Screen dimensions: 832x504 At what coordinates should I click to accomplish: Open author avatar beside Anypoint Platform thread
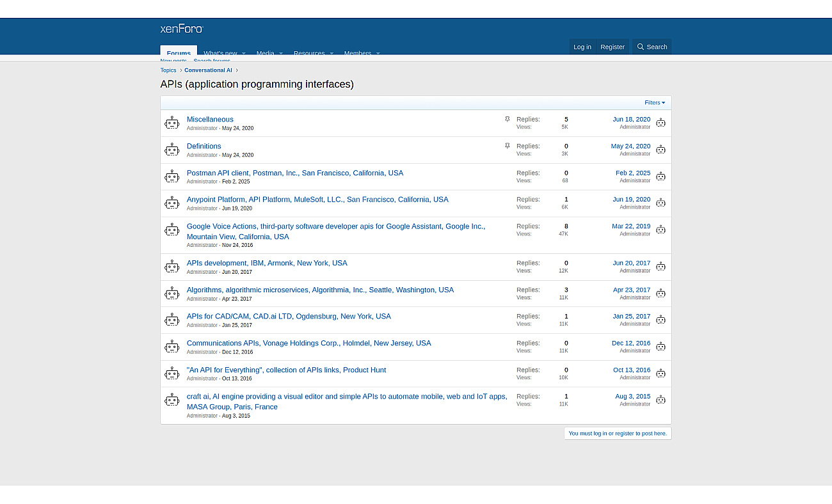[172, 203]
